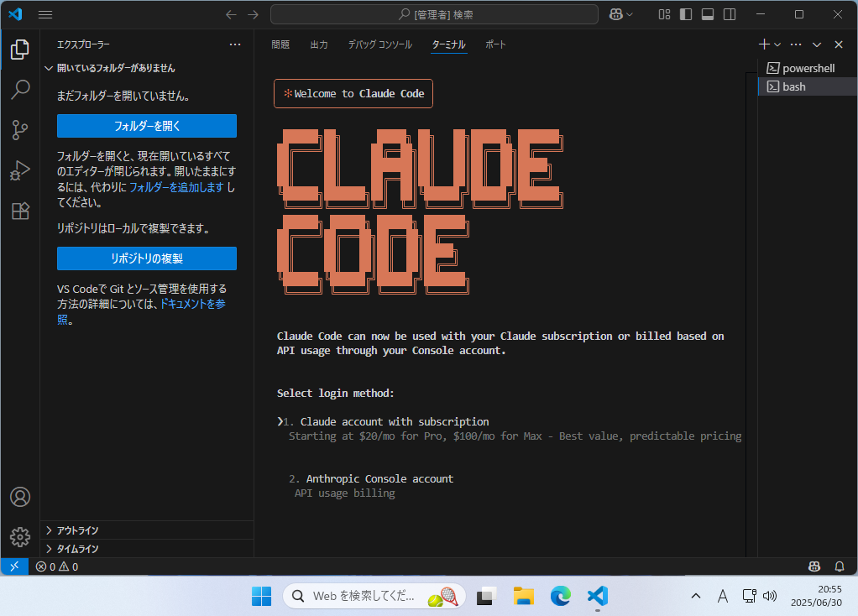Click the Welcome to Claude Code banner
858x616 pixels.
[353, 93]
